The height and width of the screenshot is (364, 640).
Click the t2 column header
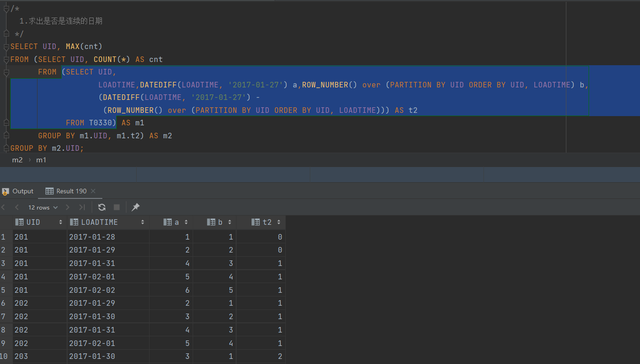[x=261, y=222]
